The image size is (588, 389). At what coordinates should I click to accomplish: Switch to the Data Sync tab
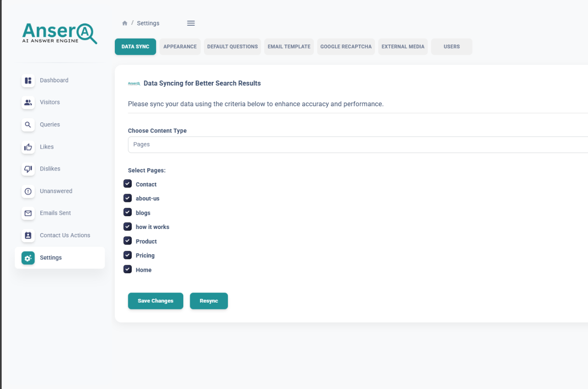(x=136, y=46)
